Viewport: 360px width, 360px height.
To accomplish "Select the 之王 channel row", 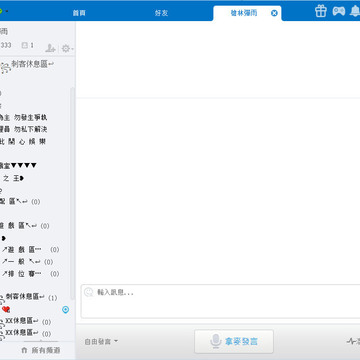I will point(13,178).
